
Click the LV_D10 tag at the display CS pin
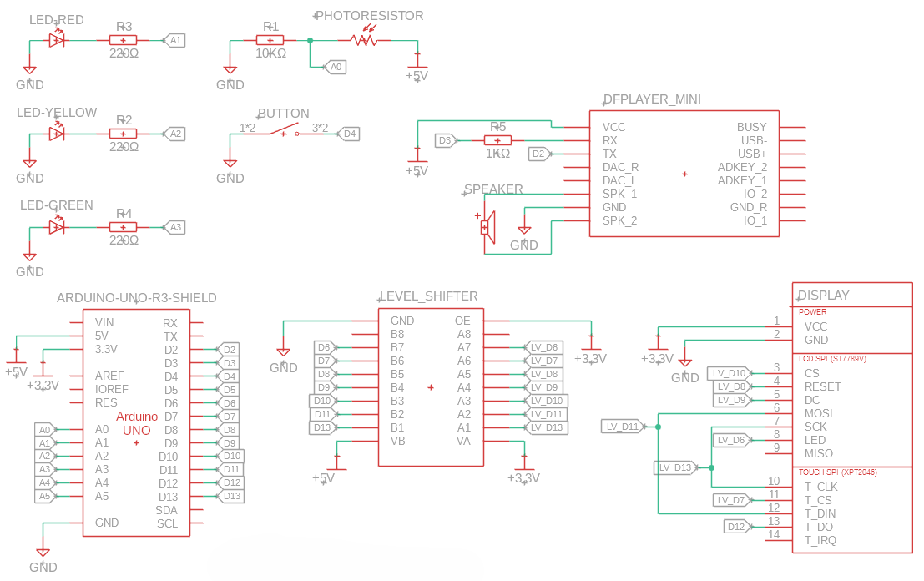tap(730, 373)
